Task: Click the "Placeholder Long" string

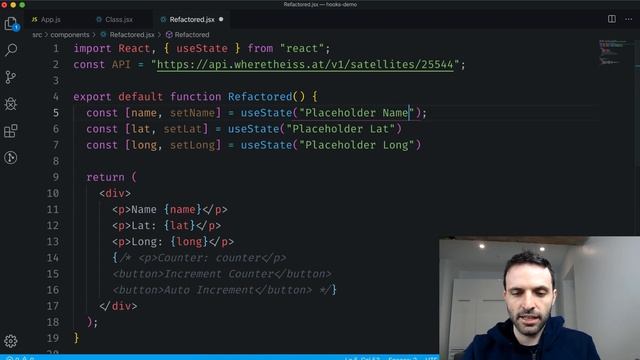Action: click(357, 145)
